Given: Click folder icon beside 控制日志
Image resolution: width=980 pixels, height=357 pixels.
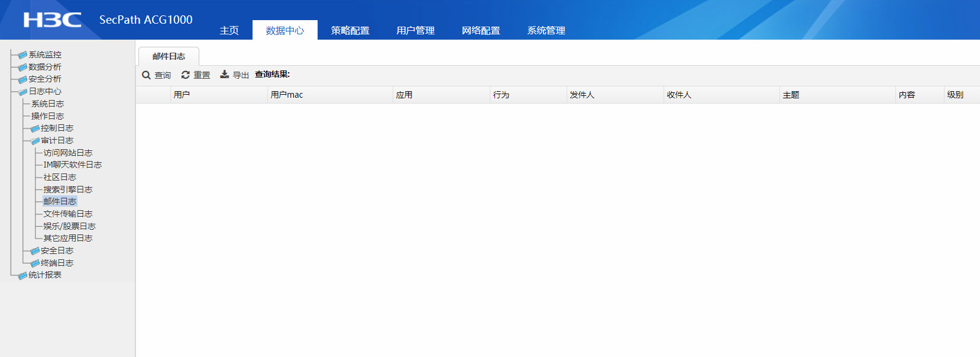Looking at the screenshot, I should (x=35, y=128).
